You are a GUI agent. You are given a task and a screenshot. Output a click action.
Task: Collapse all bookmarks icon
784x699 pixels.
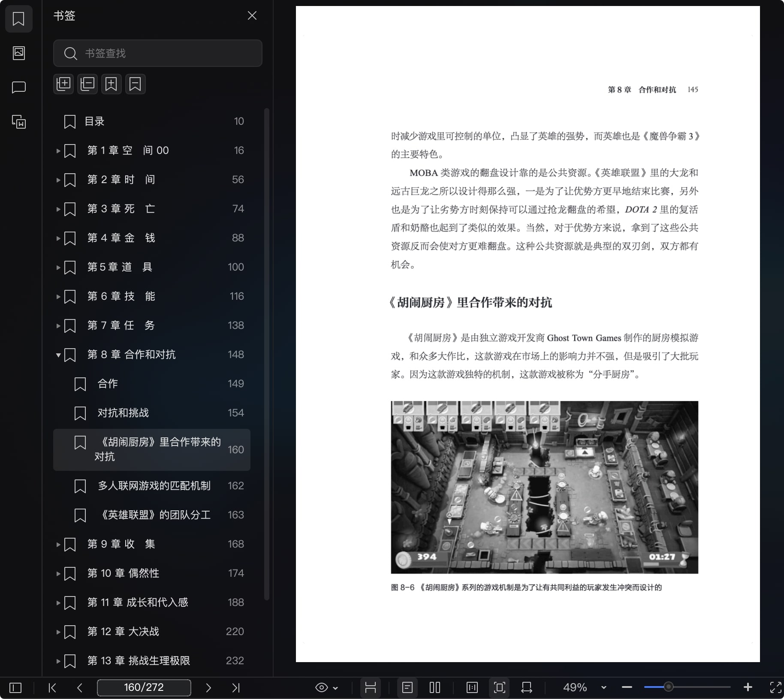[x=87, y=84]
